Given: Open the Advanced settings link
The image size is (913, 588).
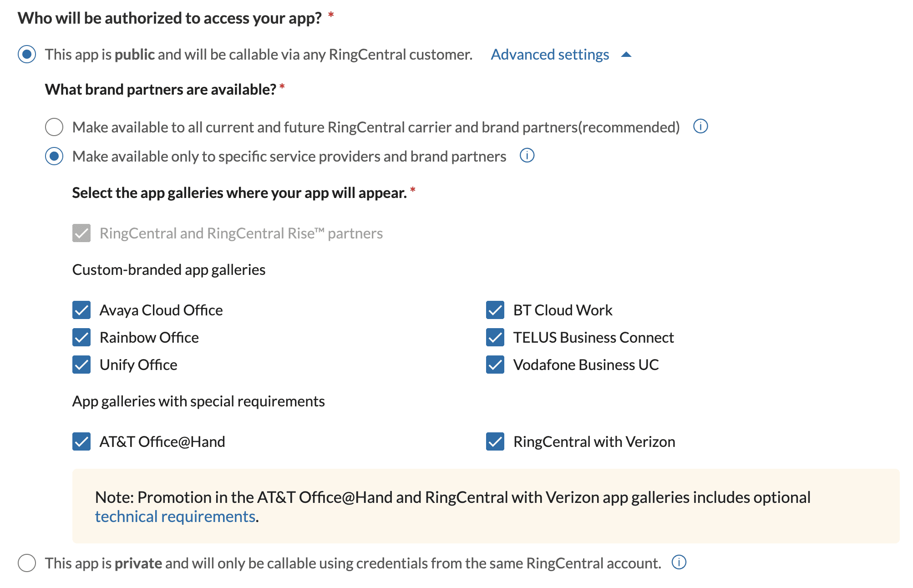Looking at the screenshot, I should click(x=549, y=55).
